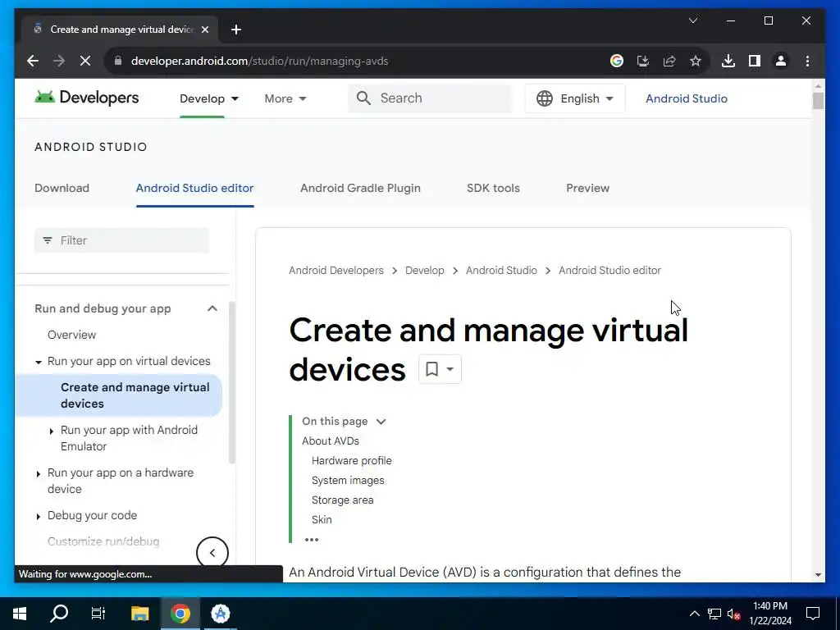This screenshot has width=840, height=630.
Task: Open Windows taskbar search
Action: [59, 614]
